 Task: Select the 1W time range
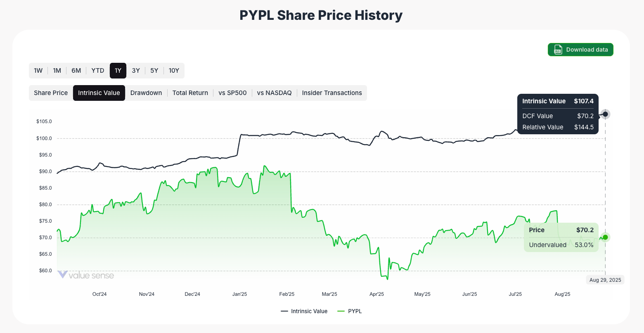click(x=38, y=70)
